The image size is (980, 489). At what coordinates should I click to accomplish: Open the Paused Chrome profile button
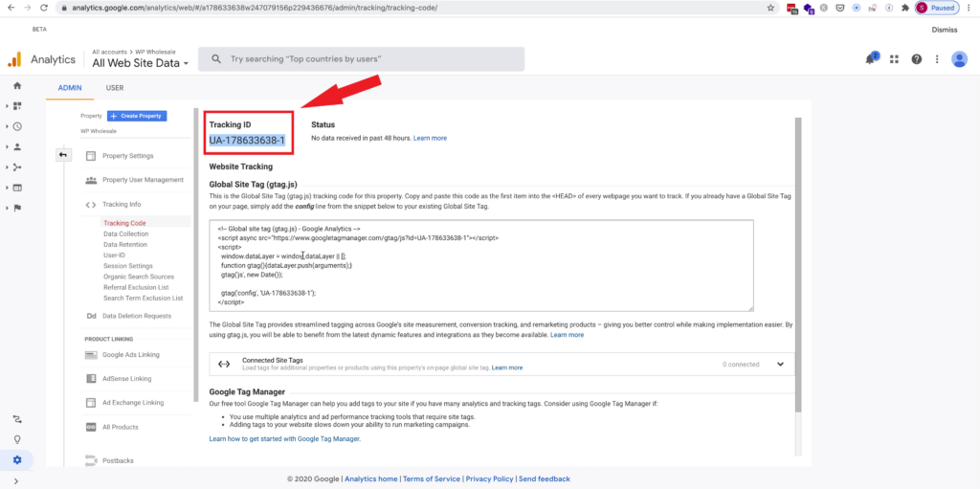coord(937,8)
